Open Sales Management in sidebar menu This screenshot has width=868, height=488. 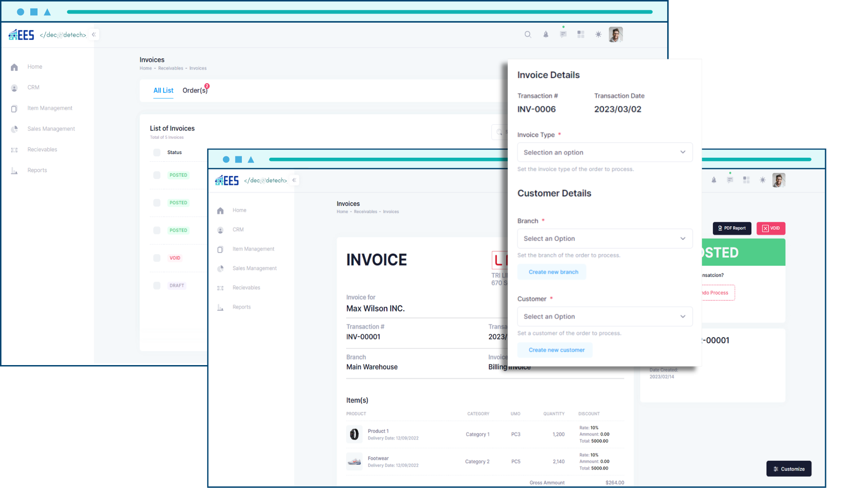tap(51, 129)
